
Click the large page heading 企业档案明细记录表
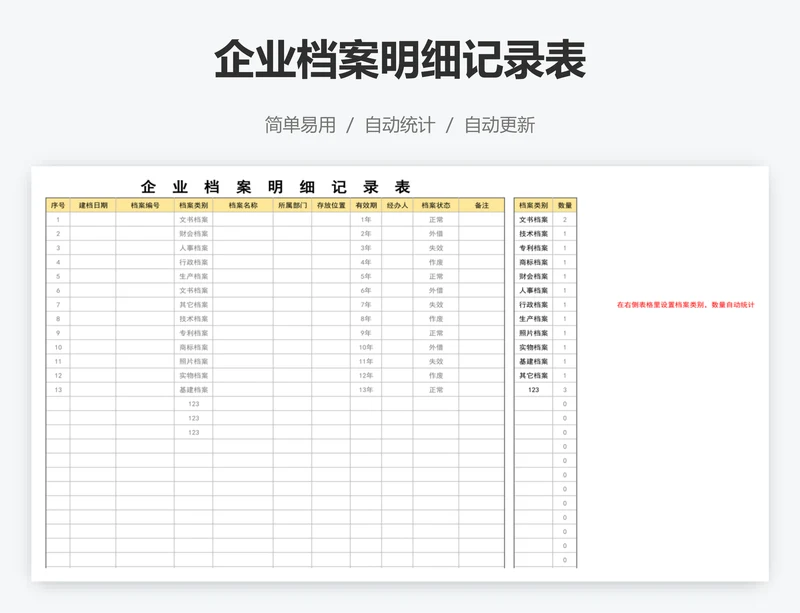pos(400,60)
